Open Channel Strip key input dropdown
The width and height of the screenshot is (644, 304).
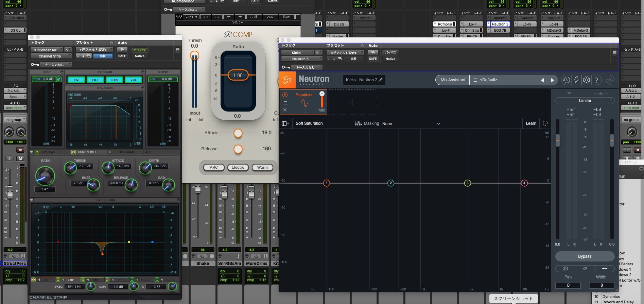coord(56,65)
